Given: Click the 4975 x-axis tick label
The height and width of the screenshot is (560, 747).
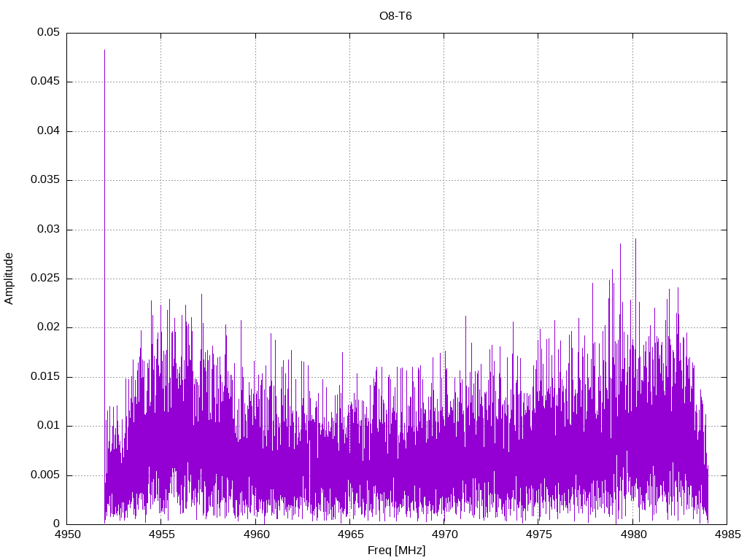Looking at the screenshot, I should click(x=538, y=534).
